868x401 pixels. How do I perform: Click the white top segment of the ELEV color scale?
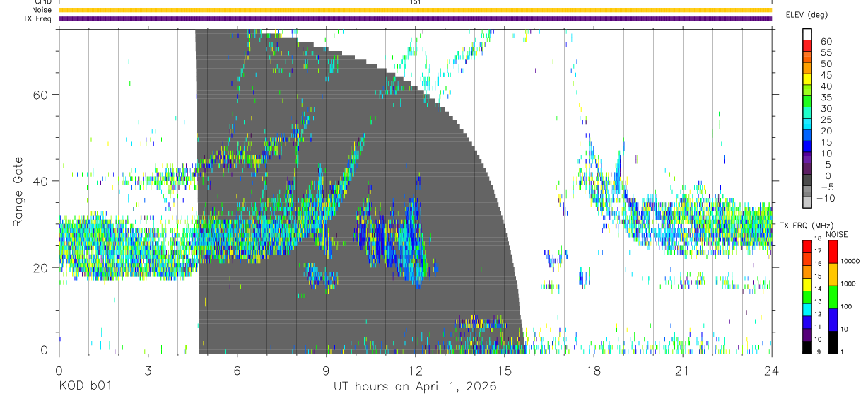pos(807,35)
